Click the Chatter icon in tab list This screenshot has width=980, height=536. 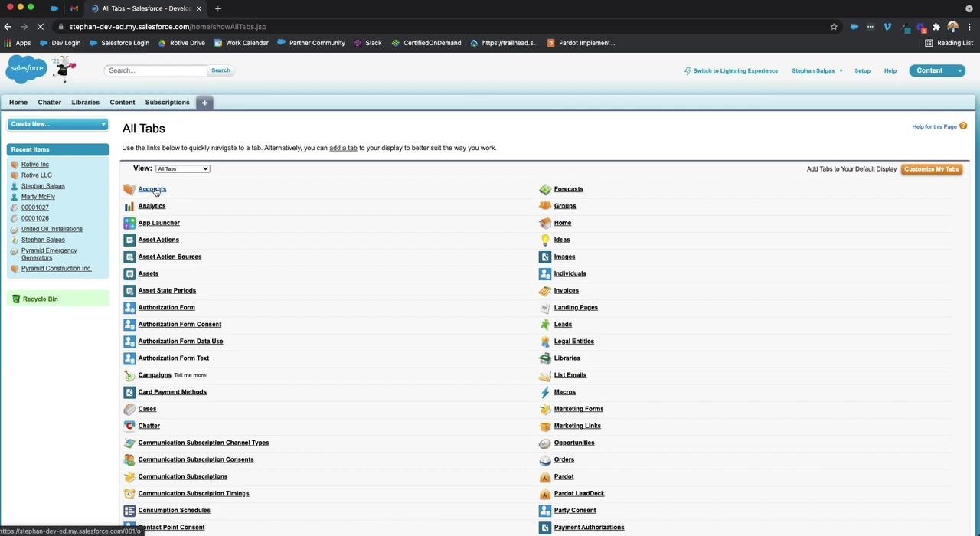pyautogui.click(x=129, y=426)
